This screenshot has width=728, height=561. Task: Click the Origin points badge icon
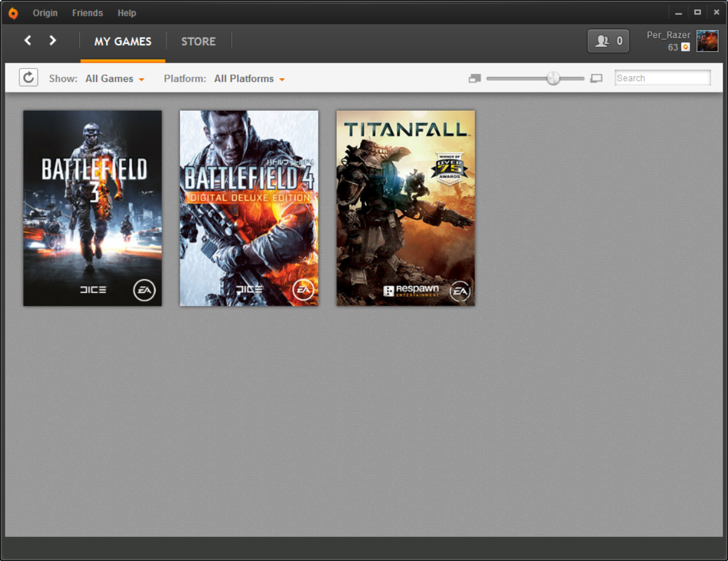pyautogui.click(x=686, y=47)
